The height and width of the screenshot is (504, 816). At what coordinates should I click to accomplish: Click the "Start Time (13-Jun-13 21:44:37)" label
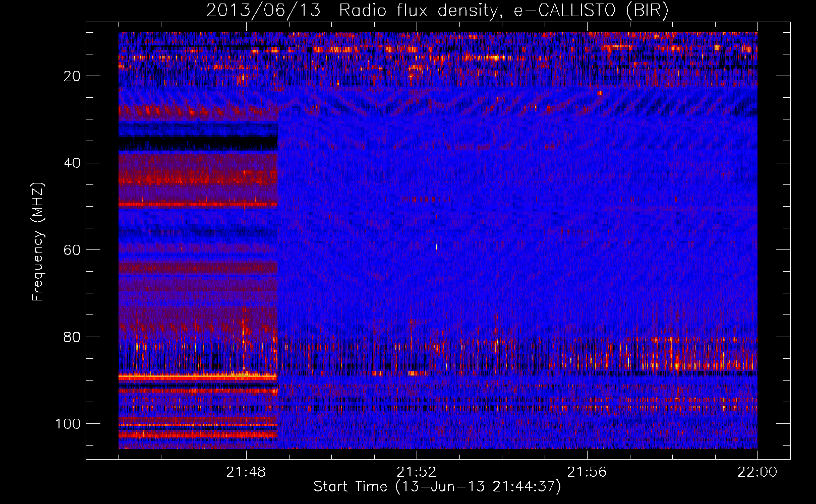(437, 487)
